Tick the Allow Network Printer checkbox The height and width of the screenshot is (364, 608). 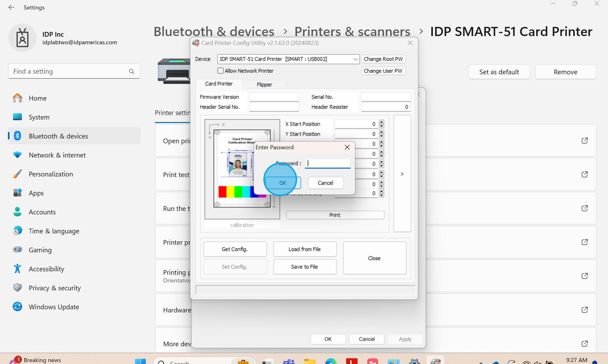[x=220, y=71]
